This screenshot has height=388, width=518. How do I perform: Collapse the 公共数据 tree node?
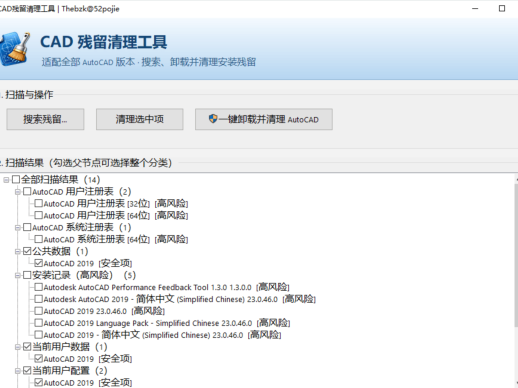pos(18,252)
